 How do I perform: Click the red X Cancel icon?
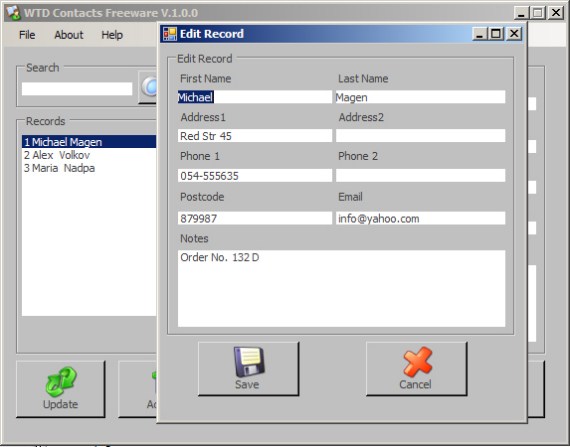(417, 361)
